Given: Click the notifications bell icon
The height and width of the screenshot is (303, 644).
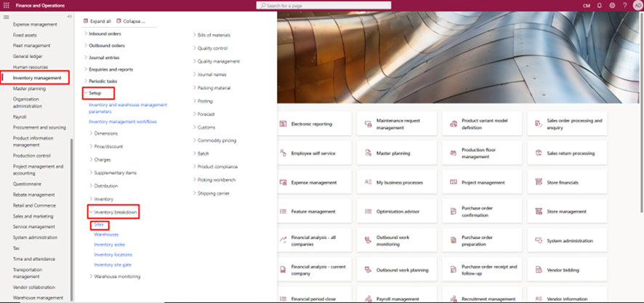Looking at the screenshot, I should pyautogui.click(x=599, y=5).
